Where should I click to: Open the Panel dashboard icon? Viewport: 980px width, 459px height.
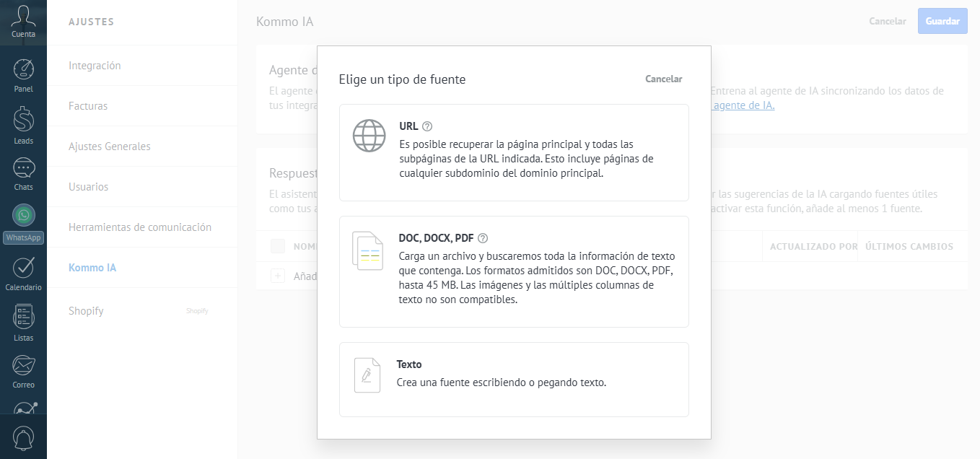23,69
